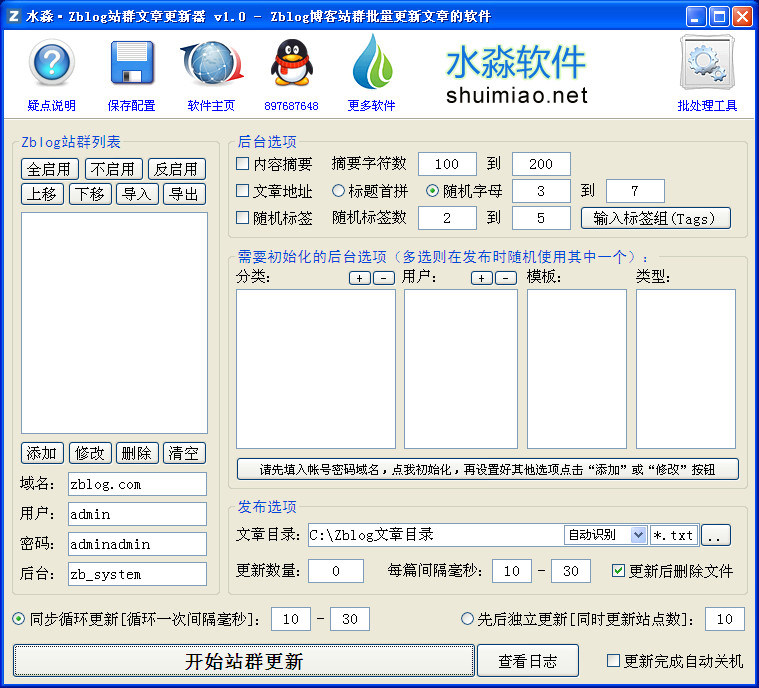759x688 pixels.
Task: Click the 批处理工具 text link
Action: click(x=707, y=106)
